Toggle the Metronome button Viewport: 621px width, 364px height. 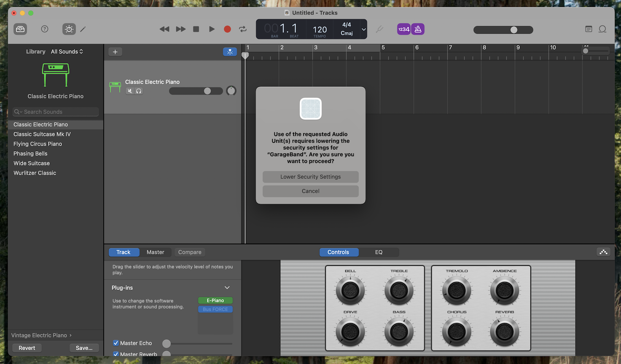(x=418, y=29)
